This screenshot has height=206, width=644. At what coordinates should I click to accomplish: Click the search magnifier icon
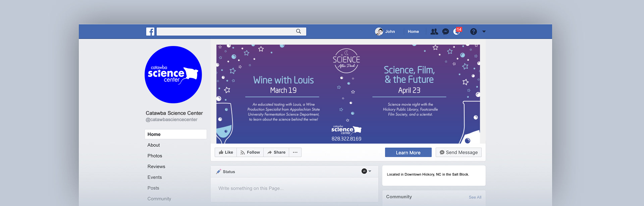[x=299, y=31]
